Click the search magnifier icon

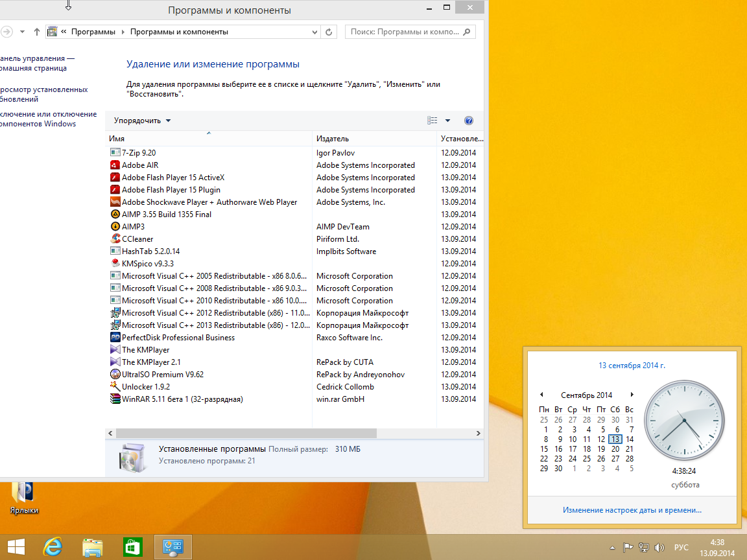(467, 32)
